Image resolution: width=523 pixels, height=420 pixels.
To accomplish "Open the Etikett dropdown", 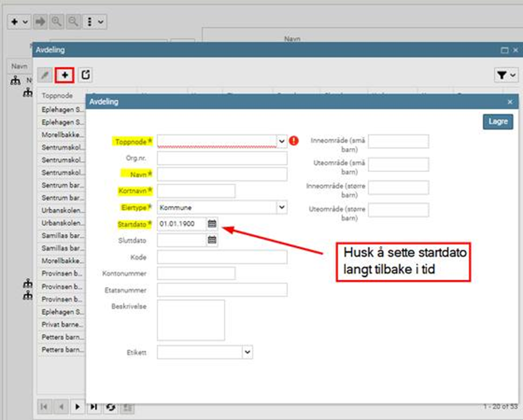I will pyautogui.click(x=247, y=352).
